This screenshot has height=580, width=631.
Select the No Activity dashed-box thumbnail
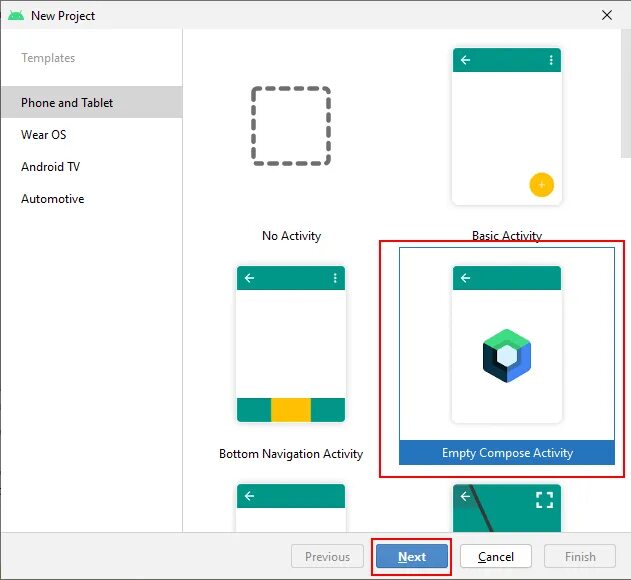tap(291, 126)
